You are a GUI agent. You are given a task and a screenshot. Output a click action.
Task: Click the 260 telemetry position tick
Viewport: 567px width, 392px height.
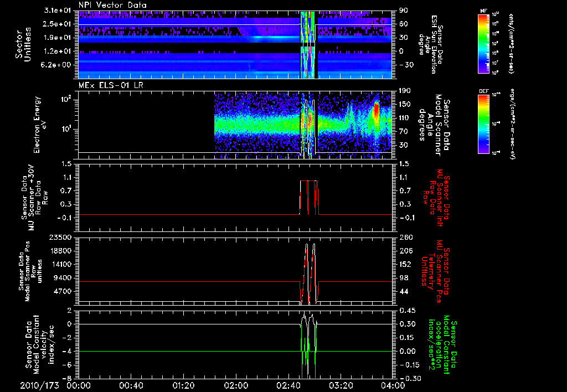point(405,237)
